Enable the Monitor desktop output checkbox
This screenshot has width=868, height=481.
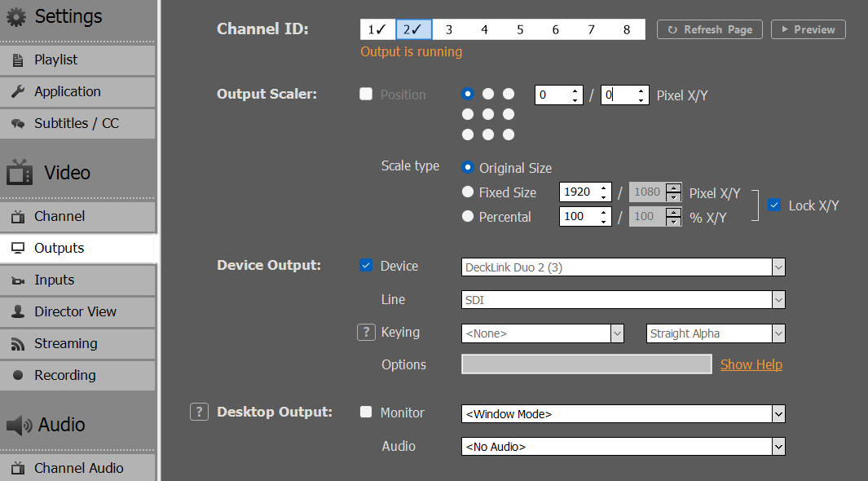pos(366,412)
